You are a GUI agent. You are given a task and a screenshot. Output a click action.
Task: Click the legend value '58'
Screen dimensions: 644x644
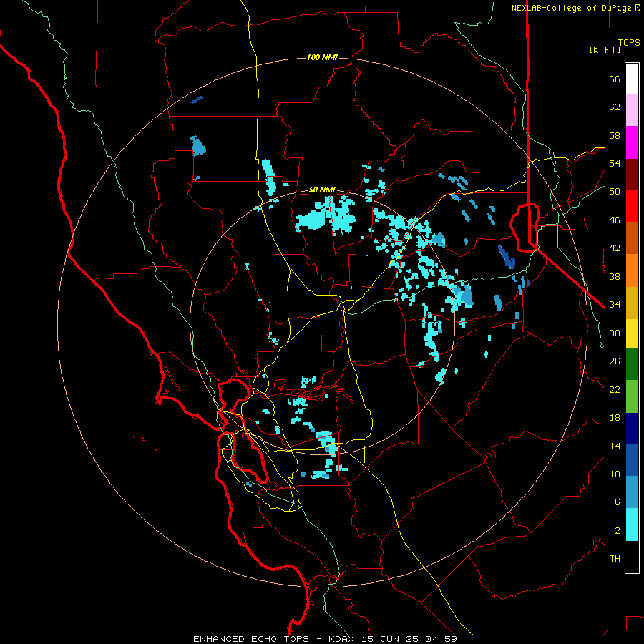point(615,135)
